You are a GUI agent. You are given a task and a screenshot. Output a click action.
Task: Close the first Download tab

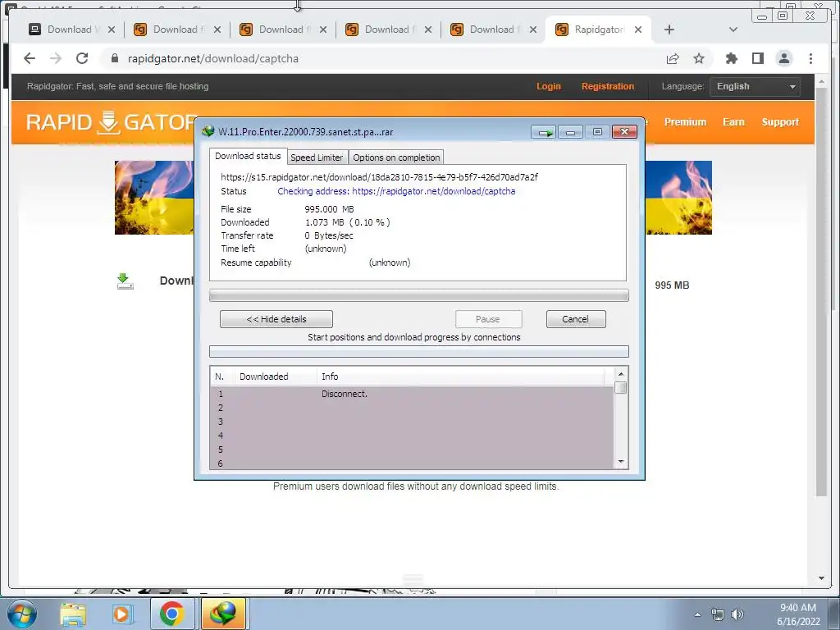point(111,30)
